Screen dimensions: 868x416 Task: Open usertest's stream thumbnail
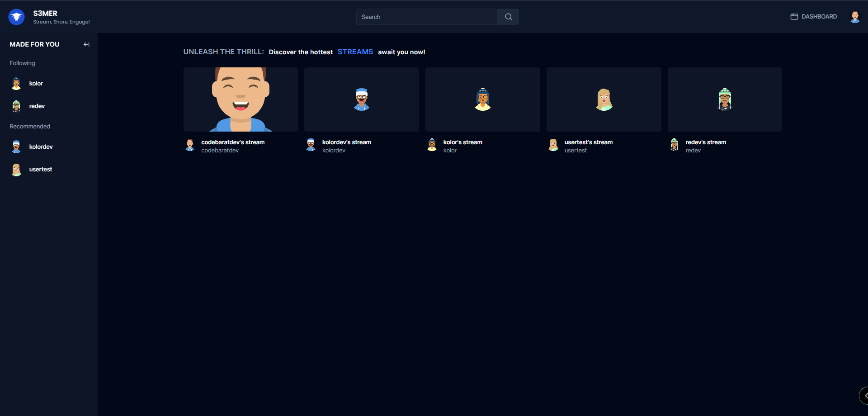[604, 99]
